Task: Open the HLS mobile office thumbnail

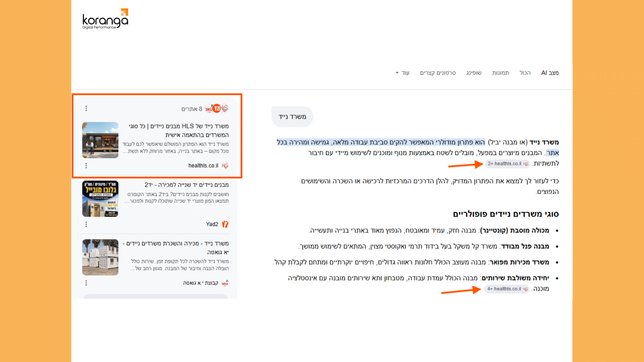Action: click(100, 140)
